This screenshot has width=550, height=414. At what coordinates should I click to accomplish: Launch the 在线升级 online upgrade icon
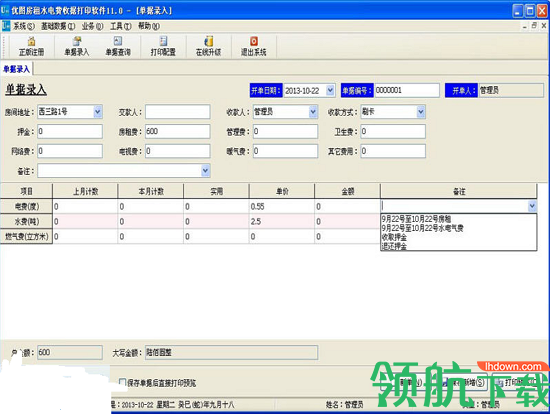point(208,46)
